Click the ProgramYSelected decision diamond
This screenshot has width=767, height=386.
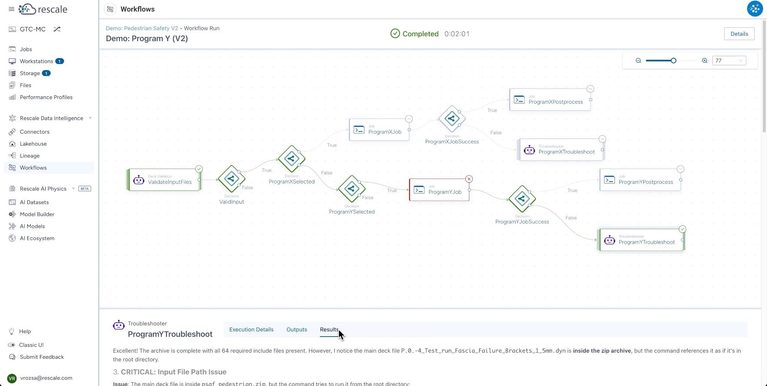[x=352, y=189]
